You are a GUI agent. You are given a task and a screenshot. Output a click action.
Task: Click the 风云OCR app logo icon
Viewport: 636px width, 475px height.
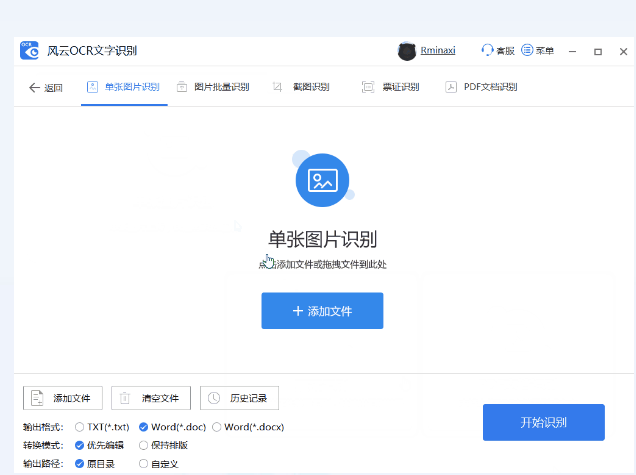tap(29, 51)
